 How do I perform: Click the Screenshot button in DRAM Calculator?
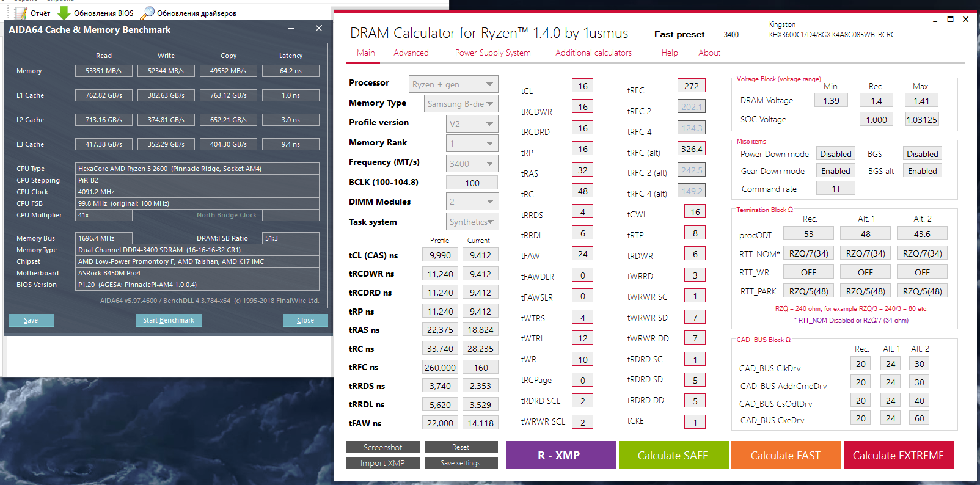383,447
